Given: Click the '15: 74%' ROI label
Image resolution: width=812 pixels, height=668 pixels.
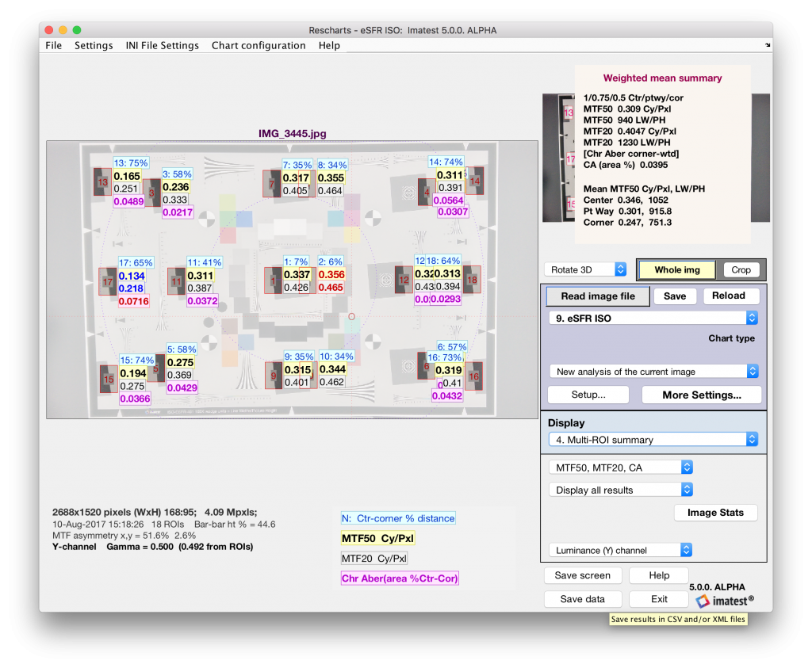Looking at the screenshot, I should 136,360.
